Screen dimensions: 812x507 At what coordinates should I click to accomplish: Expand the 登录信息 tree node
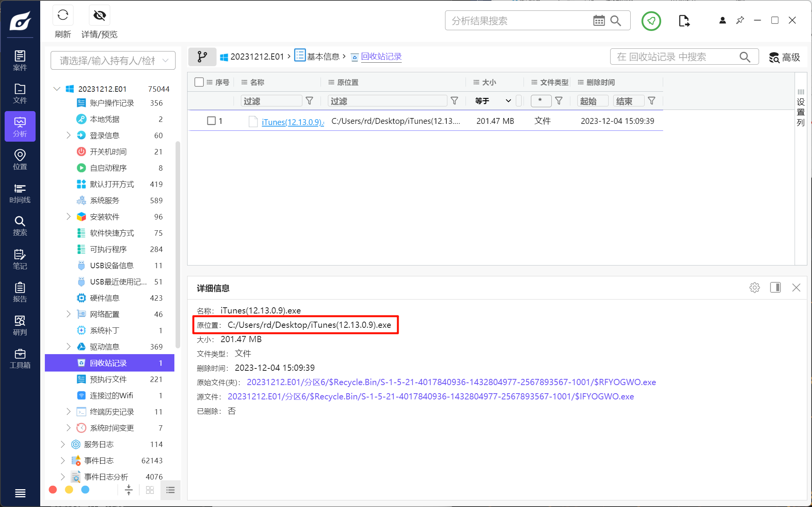click(68, 135)
